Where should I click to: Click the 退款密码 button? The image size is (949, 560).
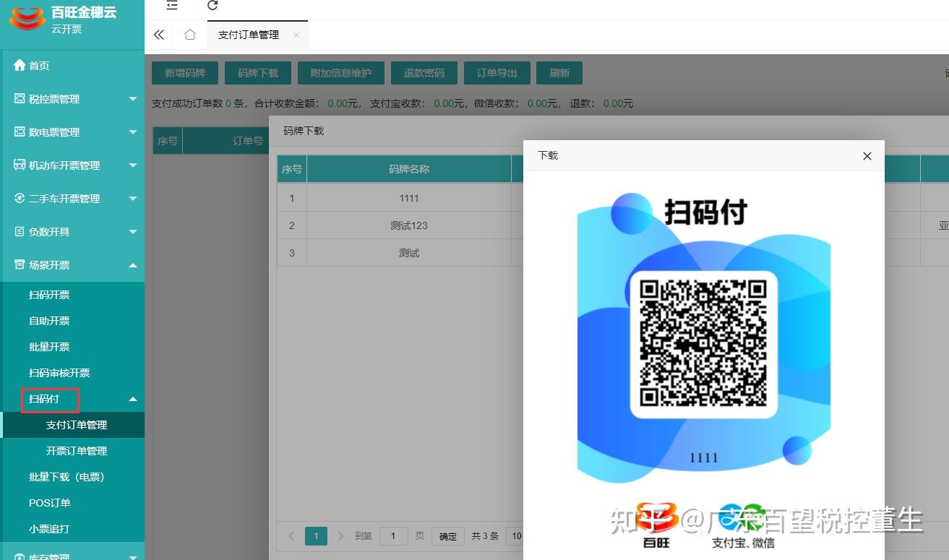(424, 73)
